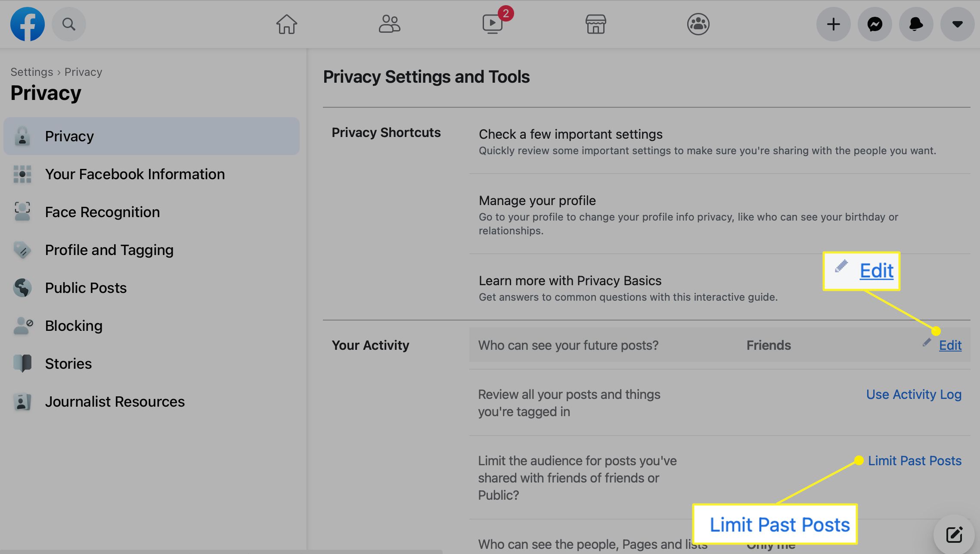This screenshot has height=554, width=980.
Task: Open the Marketplace storefront icon
Action: [x=595, y=24]
